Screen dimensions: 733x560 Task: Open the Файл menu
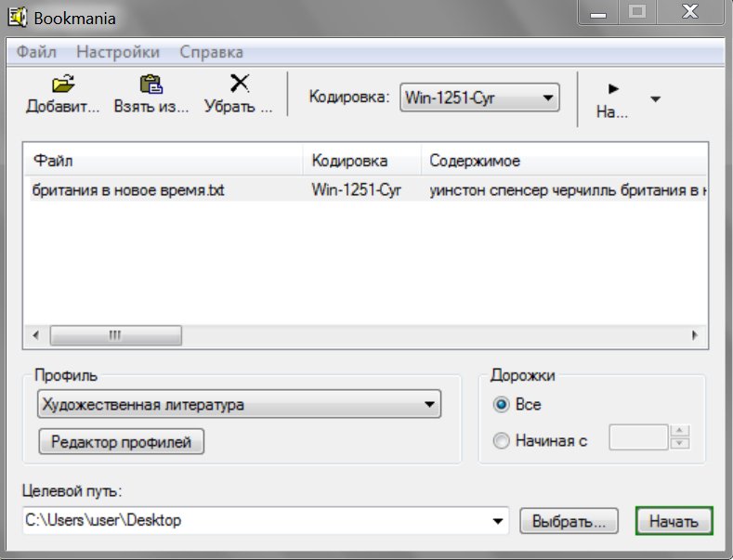[36, 51]
